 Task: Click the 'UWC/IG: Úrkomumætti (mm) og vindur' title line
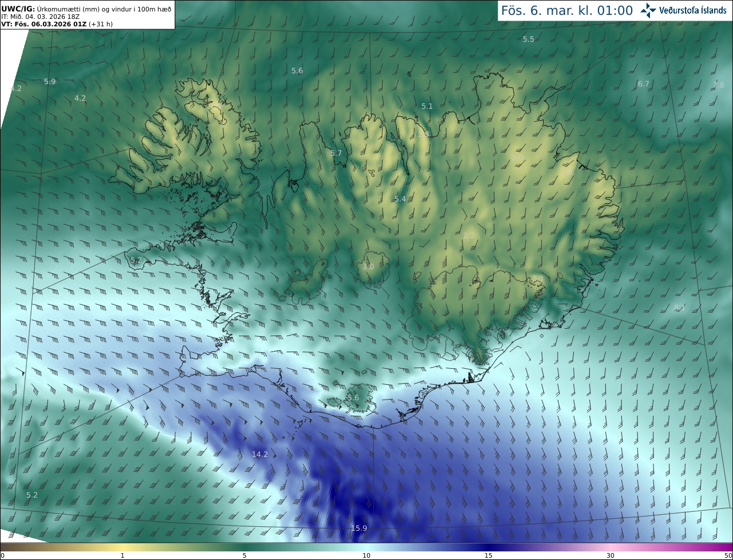click(86, 8)
